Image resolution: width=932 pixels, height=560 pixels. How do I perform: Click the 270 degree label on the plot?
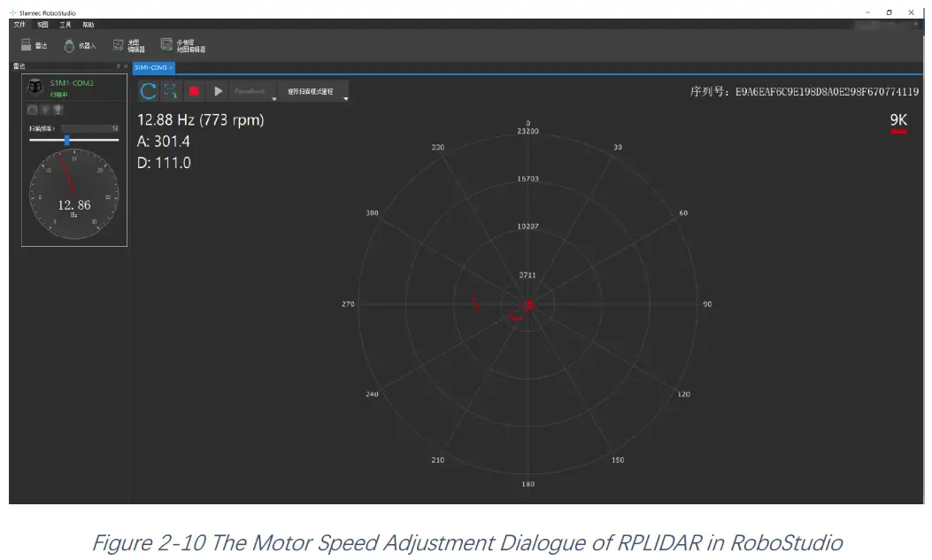(x=348, y=304)
